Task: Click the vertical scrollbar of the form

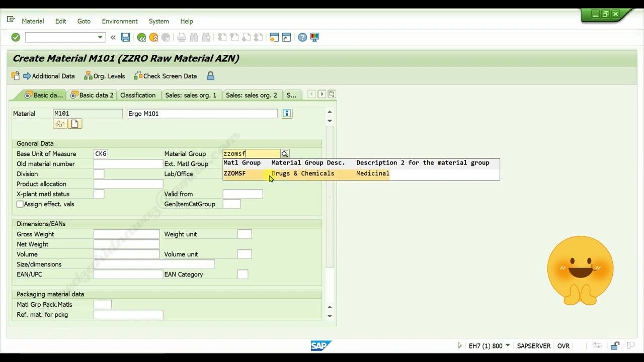Action: [330, 196]
